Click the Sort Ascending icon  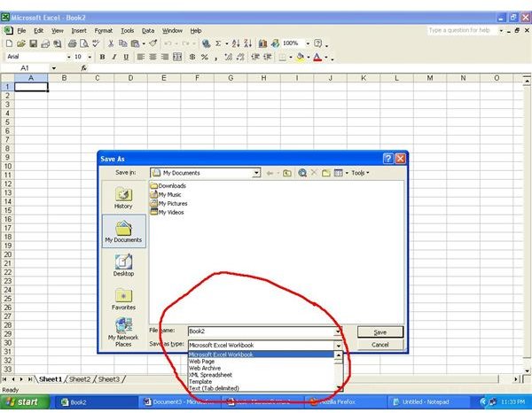pyautogui.click(x=236, y=43)
